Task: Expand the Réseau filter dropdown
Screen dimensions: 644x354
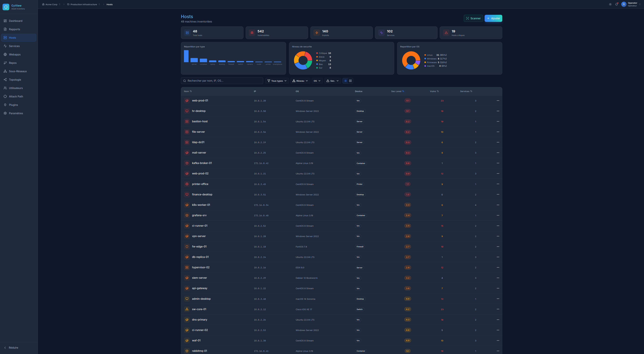Action: click(x=300, y=81)
